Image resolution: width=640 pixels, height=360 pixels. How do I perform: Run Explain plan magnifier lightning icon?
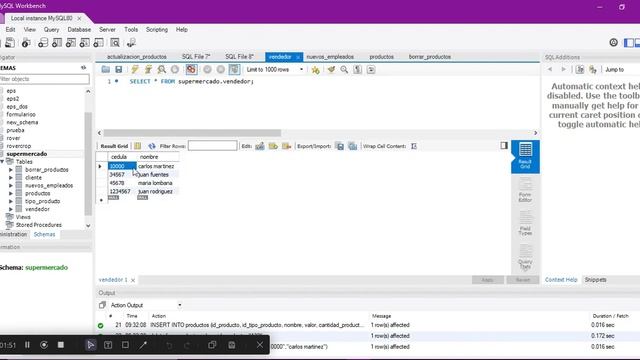[162, 69]
